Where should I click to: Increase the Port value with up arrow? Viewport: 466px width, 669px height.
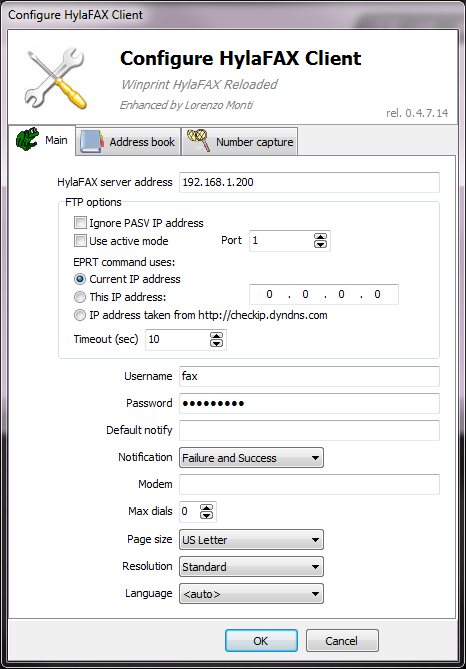tap(320, 237)
